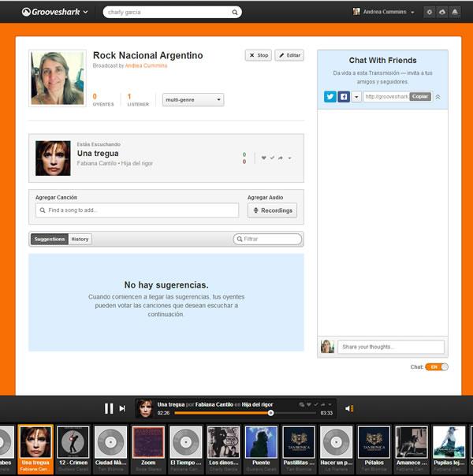The width and height of the screenshot is (473, 476).
Task: Favorite Una tregua with heart icon
Action: click(x=263, y=158)
